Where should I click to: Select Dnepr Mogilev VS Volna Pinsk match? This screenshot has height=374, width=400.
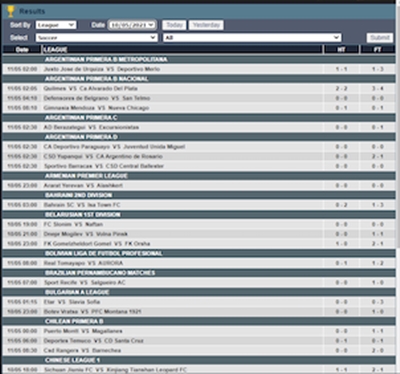(199, 234)
